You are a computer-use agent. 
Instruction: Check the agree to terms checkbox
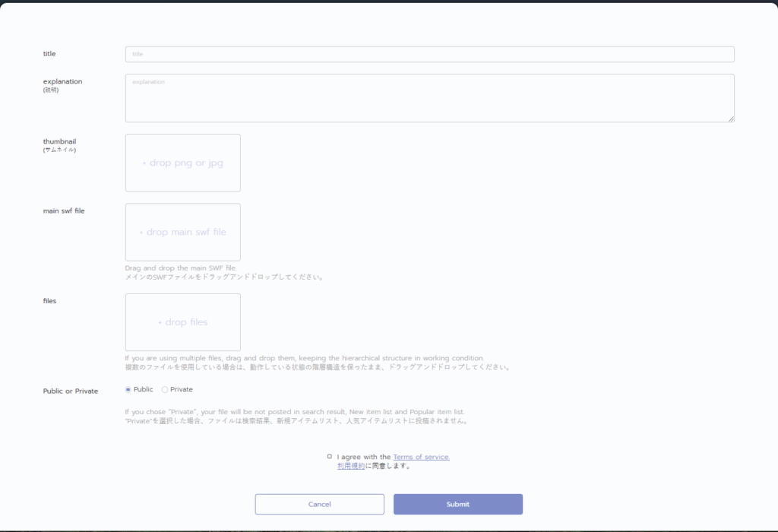pyautogui.click(x=330, y=457)
